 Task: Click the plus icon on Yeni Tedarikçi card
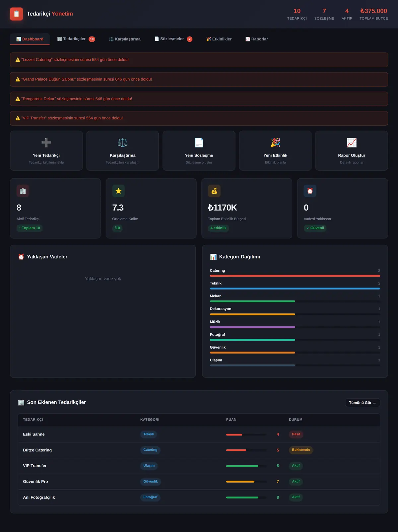click(46, 143)
